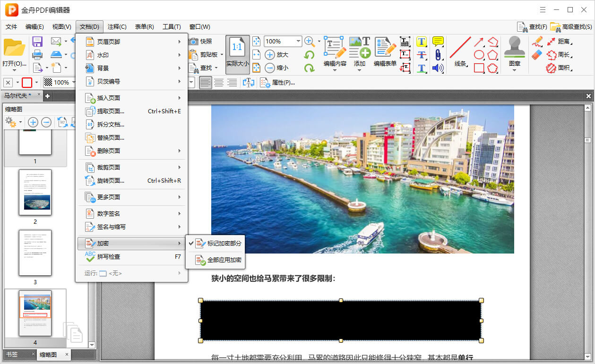Image resolution: width=595 pixels, height=364 pixels.
Task: Choose 拆分文档 from the document menu
Action: 111,125
